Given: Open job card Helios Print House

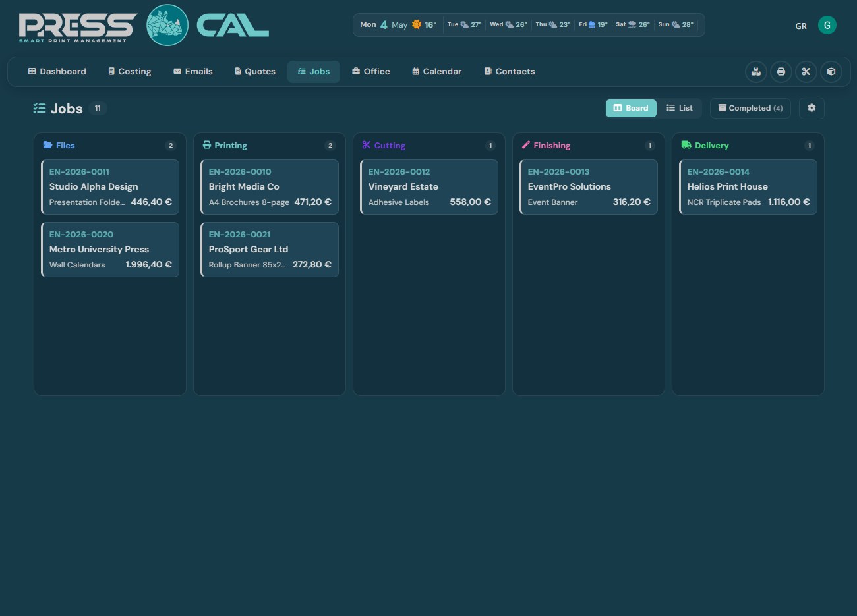Looking at the screenshot, I should (748, 187).
